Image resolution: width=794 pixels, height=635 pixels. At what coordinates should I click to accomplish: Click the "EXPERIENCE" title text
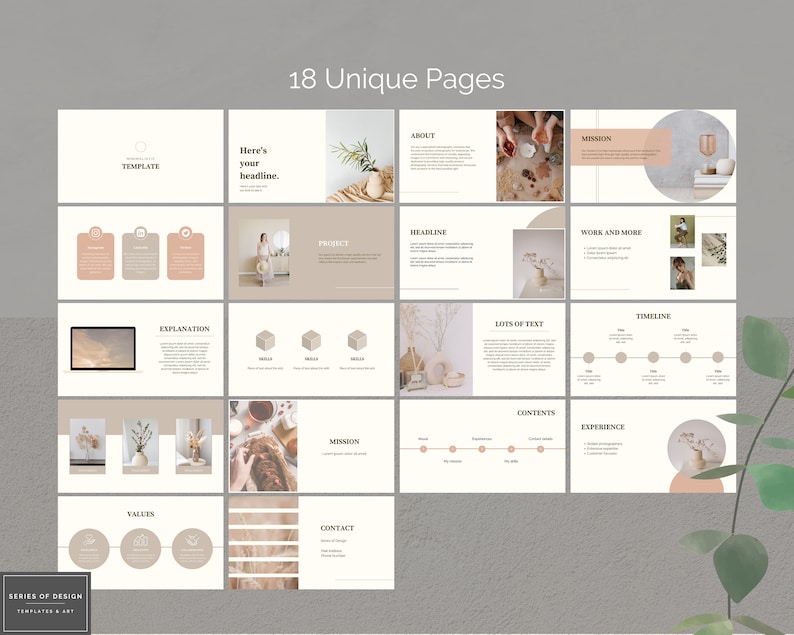603,427
